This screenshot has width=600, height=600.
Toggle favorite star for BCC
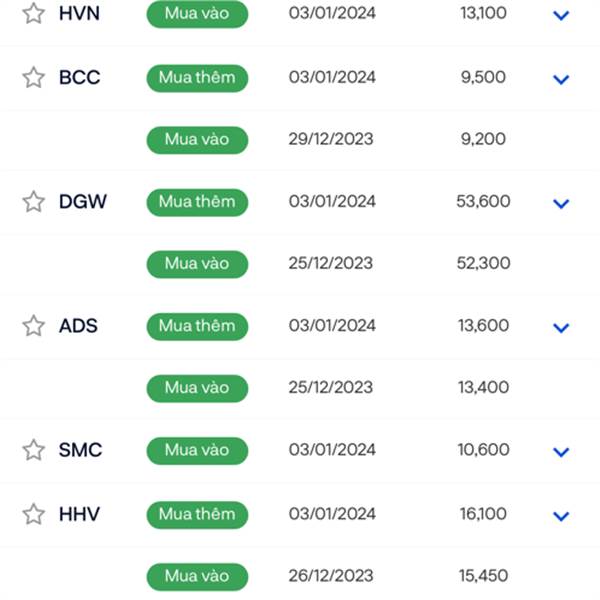tap(34, 78)
